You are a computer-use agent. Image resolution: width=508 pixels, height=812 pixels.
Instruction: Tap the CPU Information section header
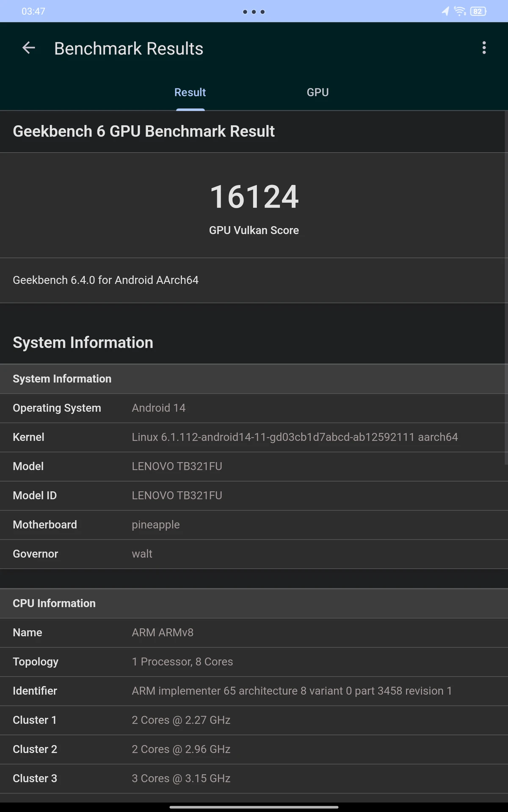coord(254,604)
